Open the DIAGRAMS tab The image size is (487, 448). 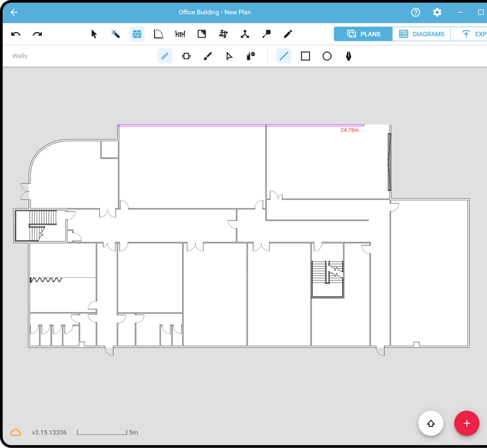(422, 34)
